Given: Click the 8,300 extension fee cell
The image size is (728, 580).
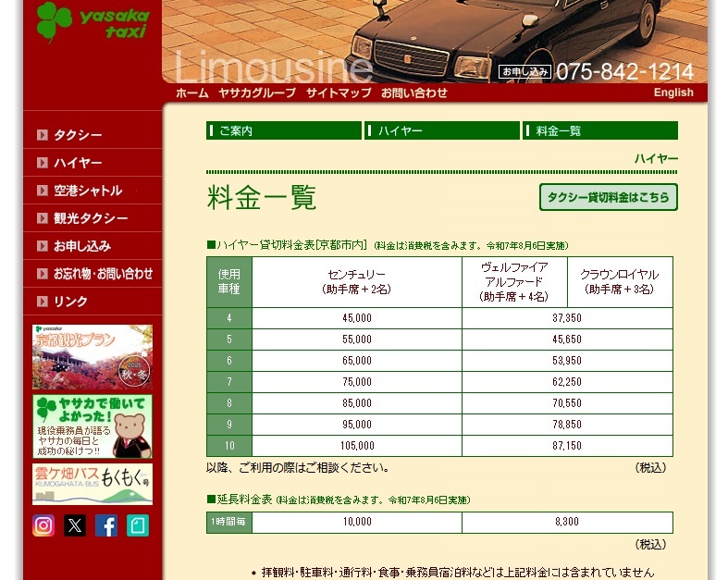Looking at the screenshot, I should click(x=567, y=522).
